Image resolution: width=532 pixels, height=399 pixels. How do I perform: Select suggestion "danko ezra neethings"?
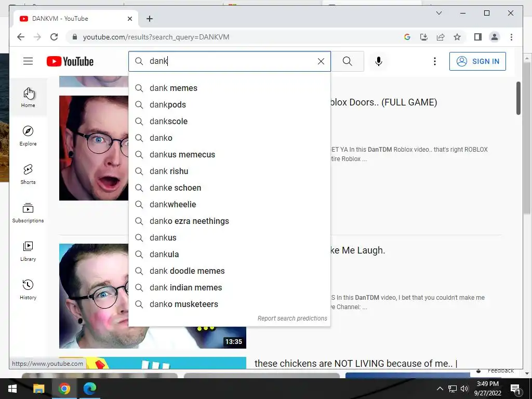tap(229, 221)
